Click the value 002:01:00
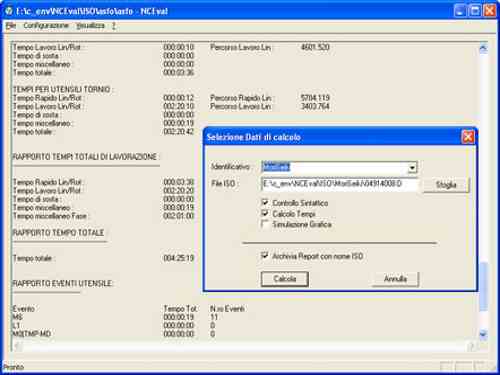This screenshot has height=375, width=500. (179, 216)
